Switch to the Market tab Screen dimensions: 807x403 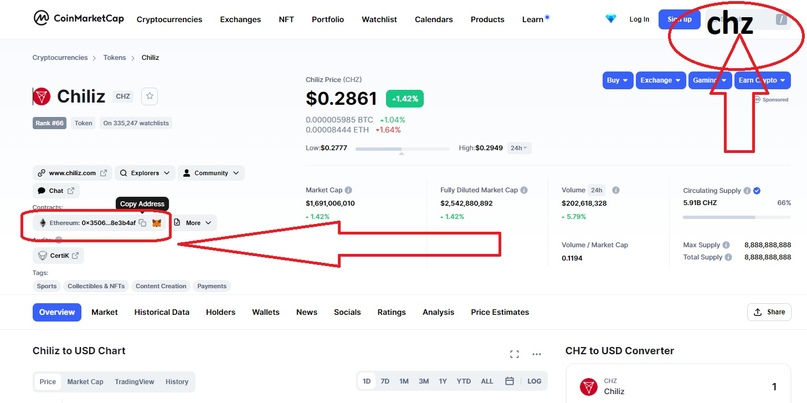click(x=104, y=312)
